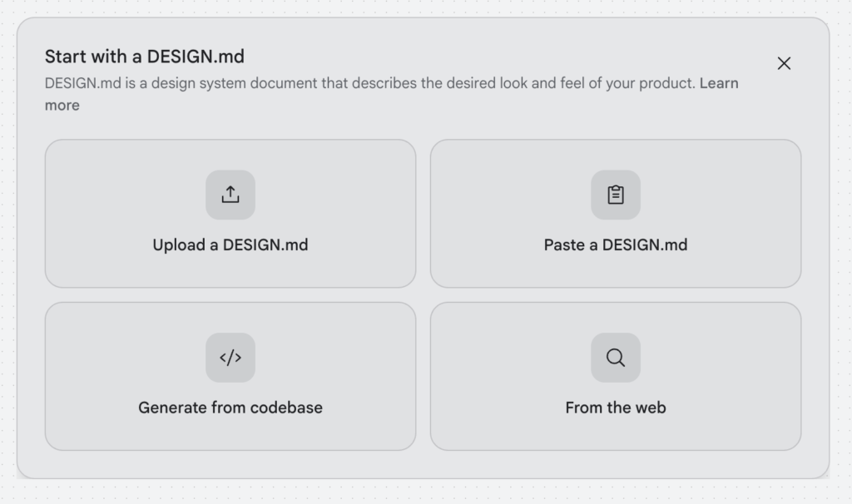Click the magnifying glass search icon
The image size is (852, 504).
pyautogui.click(x=616, y=358)
